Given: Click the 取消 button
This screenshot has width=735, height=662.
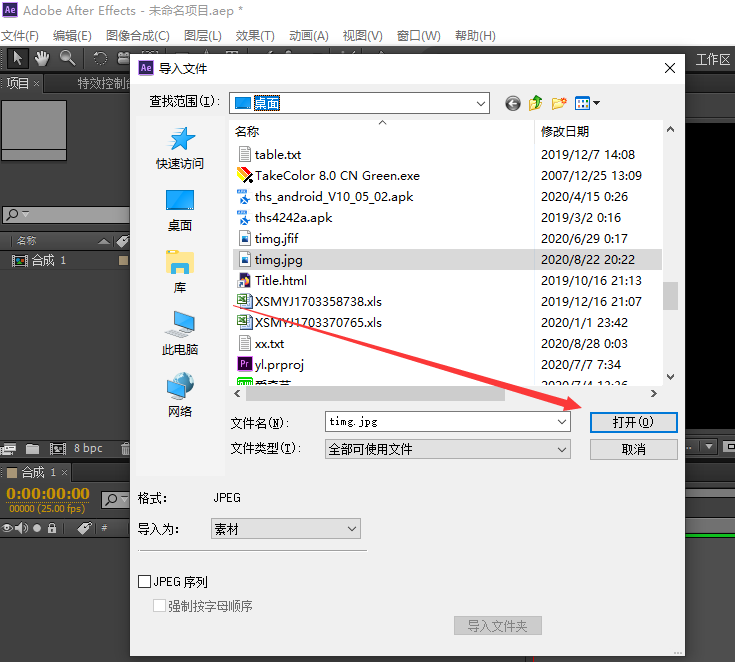Looking at the screenshot, I should [633, 449].
